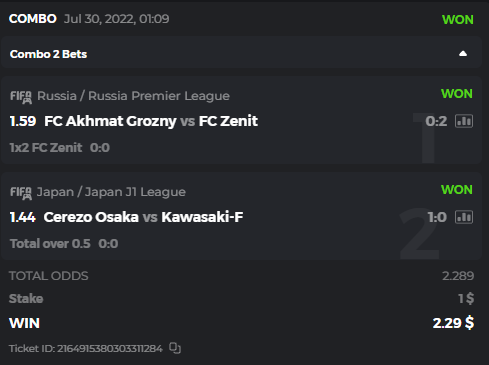Viewport: 489px width, 365px height.
Task: Click the 0:2 final score
Action: coord(436,121)
